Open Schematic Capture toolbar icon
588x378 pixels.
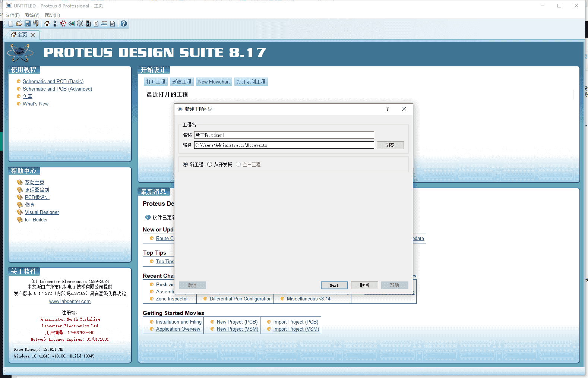click(x=55, y=23)
